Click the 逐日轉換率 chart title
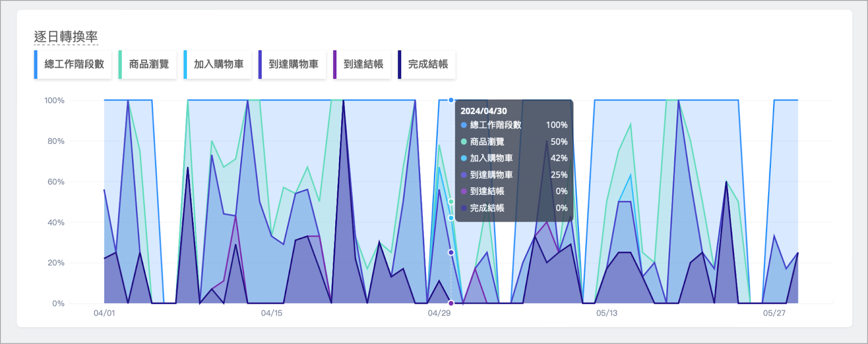Image resolution: width=868 pixels, height=344 pixels. 66,37
